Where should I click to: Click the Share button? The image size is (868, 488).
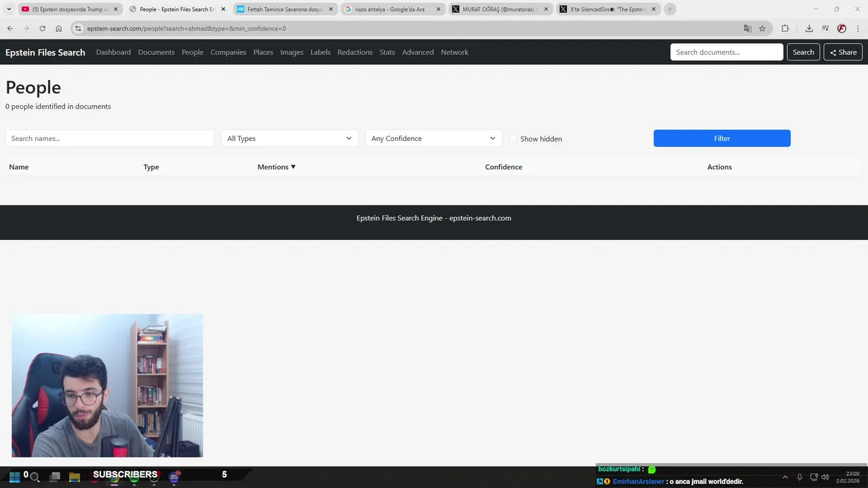click(x=843, y=52)
